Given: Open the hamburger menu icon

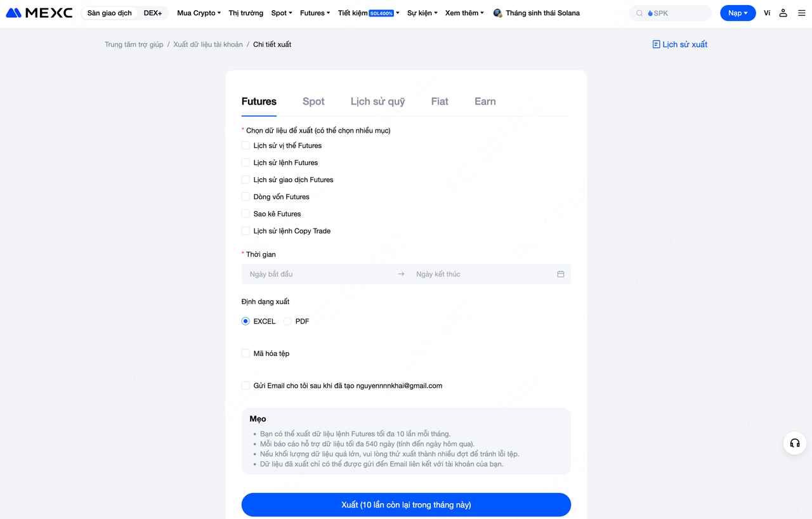Looking at the screenshot, I should point(802,13).
